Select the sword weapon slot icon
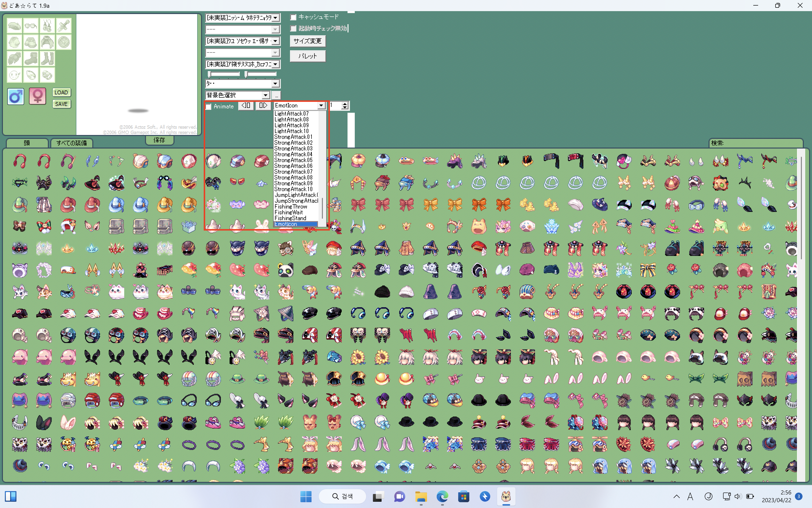This screenshot has height=508, width=812. point(64,26)
